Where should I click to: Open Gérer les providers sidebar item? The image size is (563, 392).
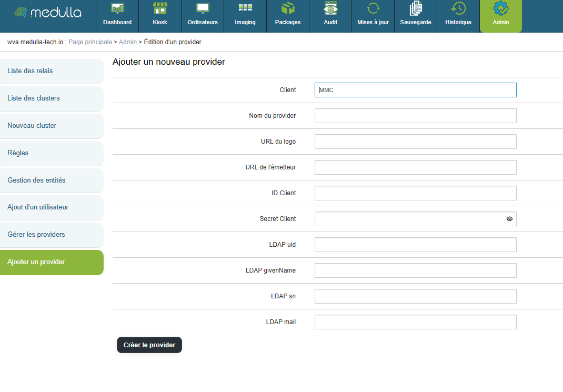click(x=52, y=235)
